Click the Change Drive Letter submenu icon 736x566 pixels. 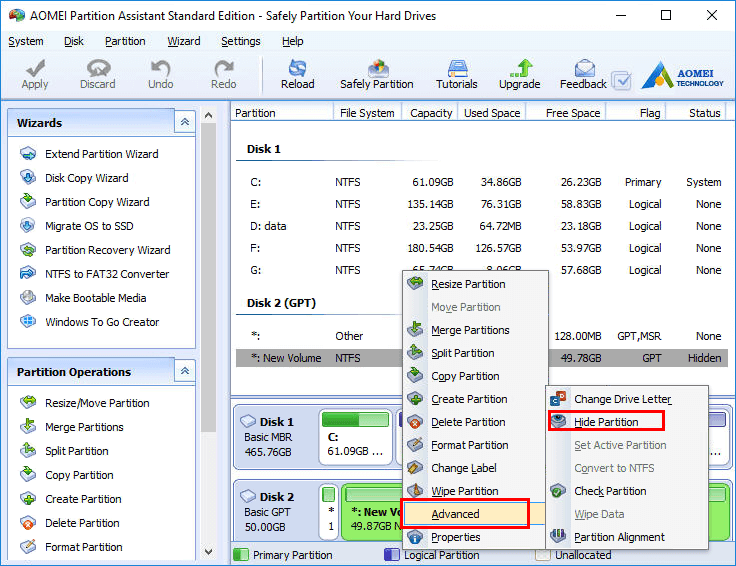point(558,398)
